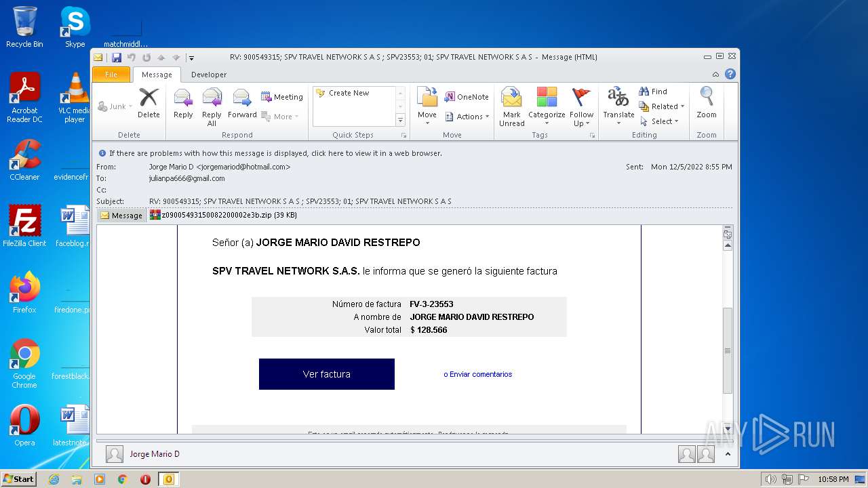868x488 pixels.
Task: Translate the message text
Action: click(618, 107)
